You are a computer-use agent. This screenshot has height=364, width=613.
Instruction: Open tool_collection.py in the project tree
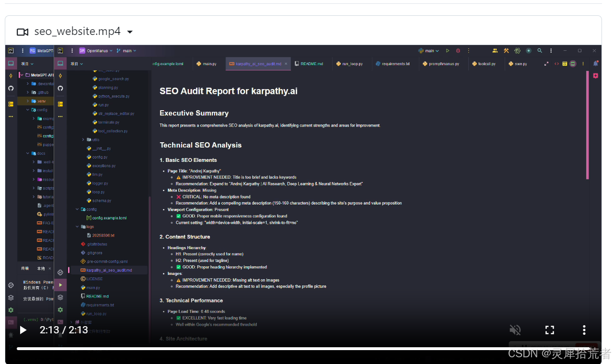point(110,131)
